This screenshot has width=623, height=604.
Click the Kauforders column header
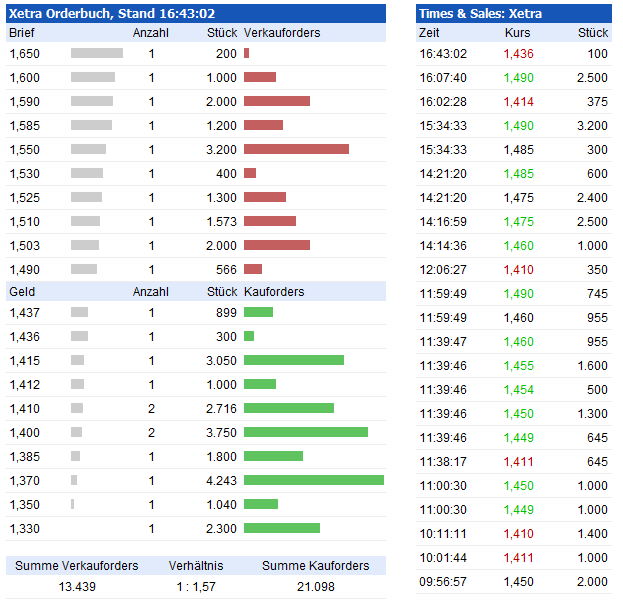point(274,291)
